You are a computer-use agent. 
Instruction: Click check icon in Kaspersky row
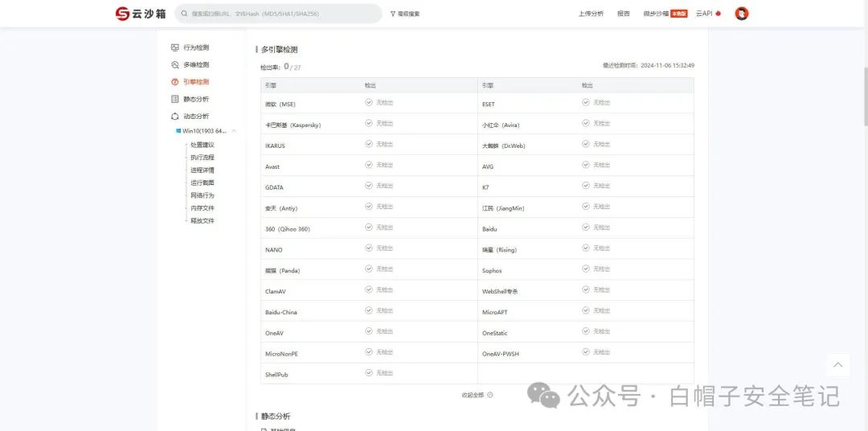(x=369, y=123)
